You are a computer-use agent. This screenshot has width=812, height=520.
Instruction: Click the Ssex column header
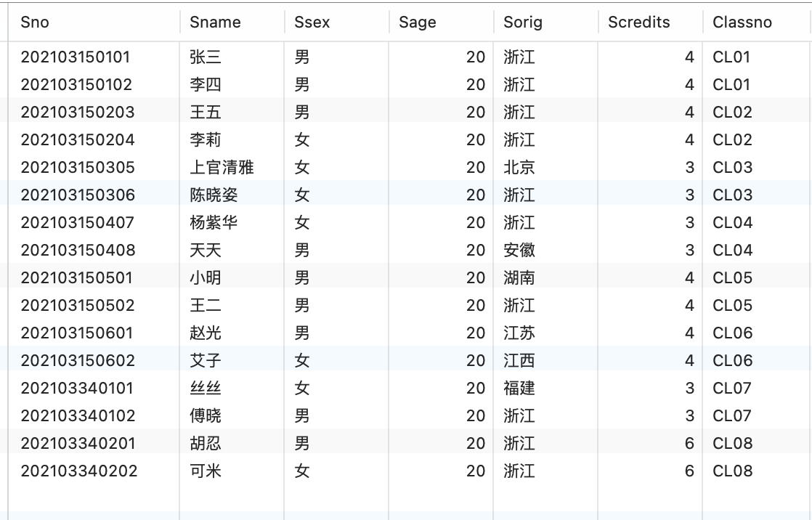coord(312,23)
